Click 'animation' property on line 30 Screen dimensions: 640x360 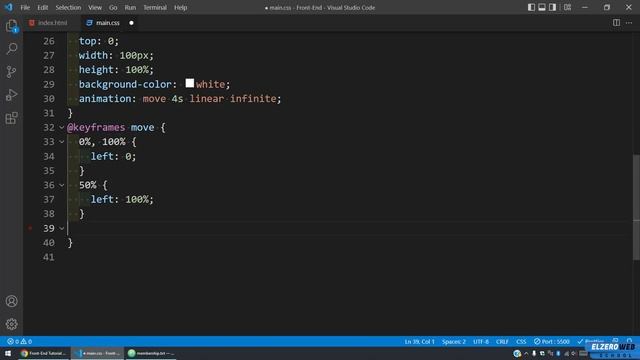pyautogui.click(x=104, y=99)
